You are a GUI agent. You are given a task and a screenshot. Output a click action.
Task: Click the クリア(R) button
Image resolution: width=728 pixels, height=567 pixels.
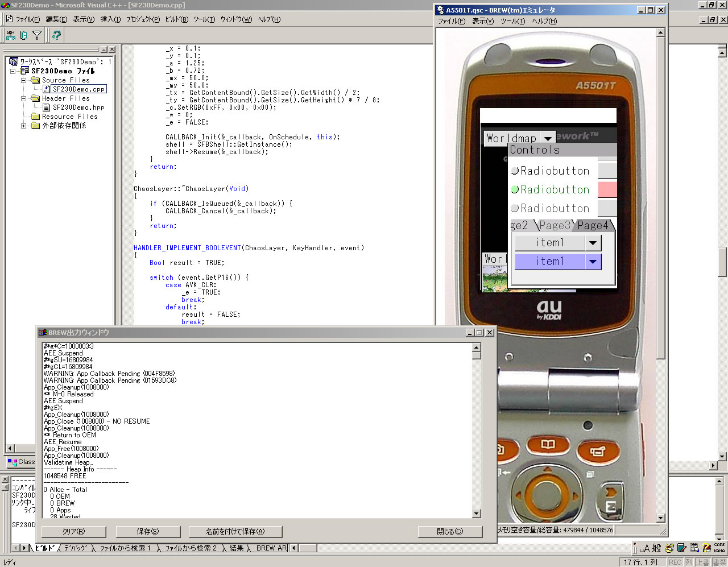(73, 532)
